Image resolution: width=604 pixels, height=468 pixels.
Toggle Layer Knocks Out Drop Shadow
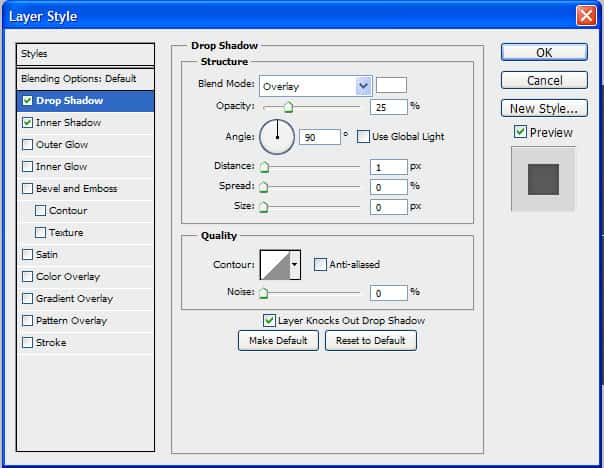point(269,321)
